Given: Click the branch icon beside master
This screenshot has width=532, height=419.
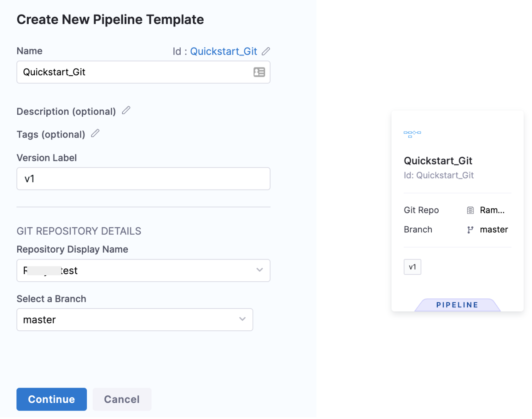Looking at the screenshot, I should tap(470, 230).
